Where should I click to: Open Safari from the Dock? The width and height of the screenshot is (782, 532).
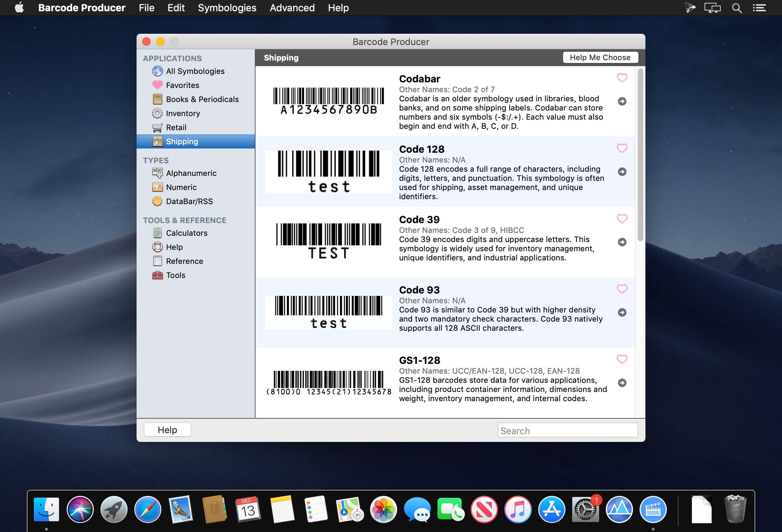pyautogui.click(x=148, y=509)
